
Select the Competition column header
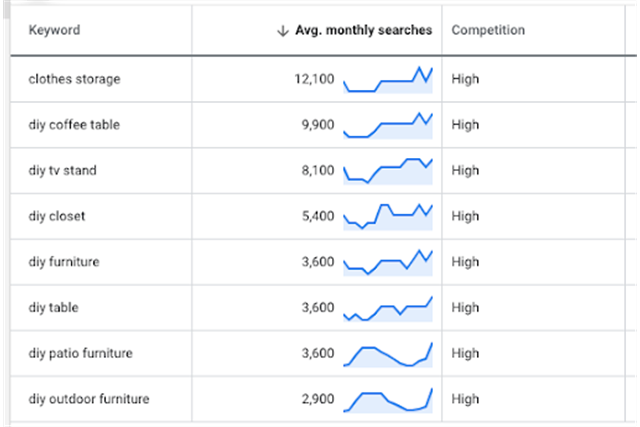tap(488, 31)
